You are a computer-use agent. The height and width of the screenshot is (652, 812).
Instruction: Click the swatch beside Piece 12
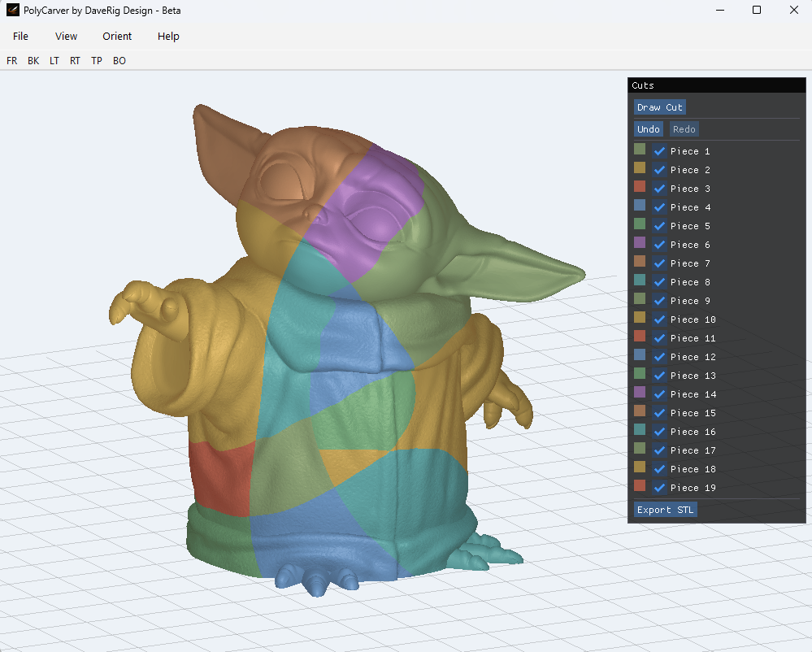click(x=640, y=354)
